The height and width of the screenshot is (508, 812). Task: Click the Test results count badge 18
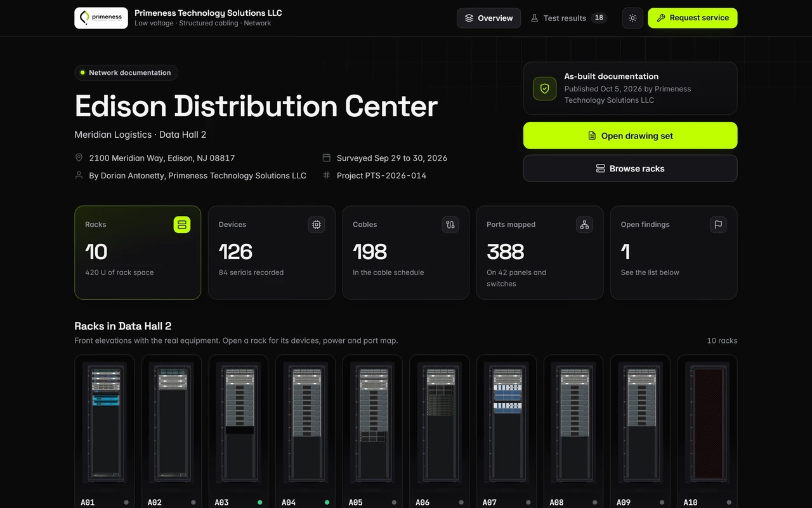point(599,18)
